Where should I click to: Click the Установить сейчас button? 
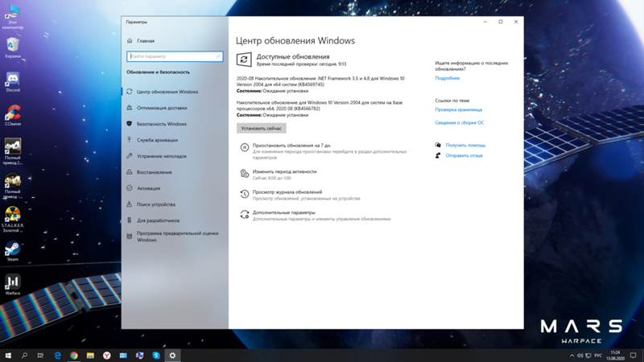tap(261, 128)
